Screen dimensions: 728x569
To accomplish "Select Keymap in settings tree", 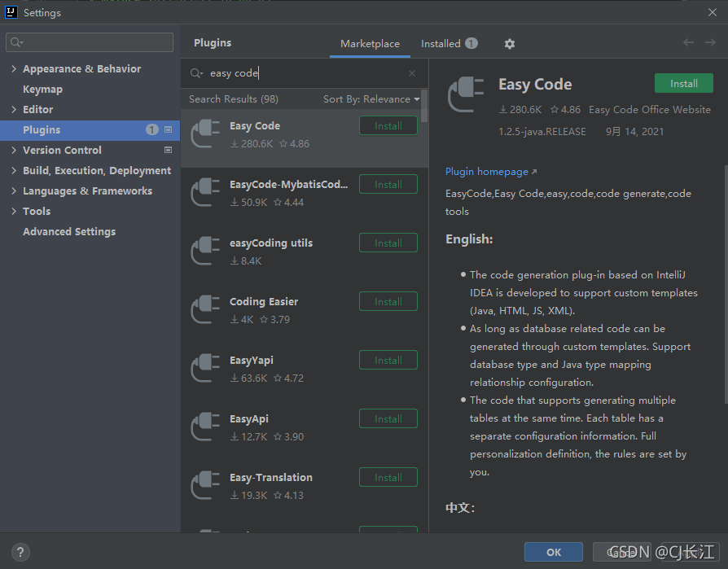I will [x=42, y=89].
